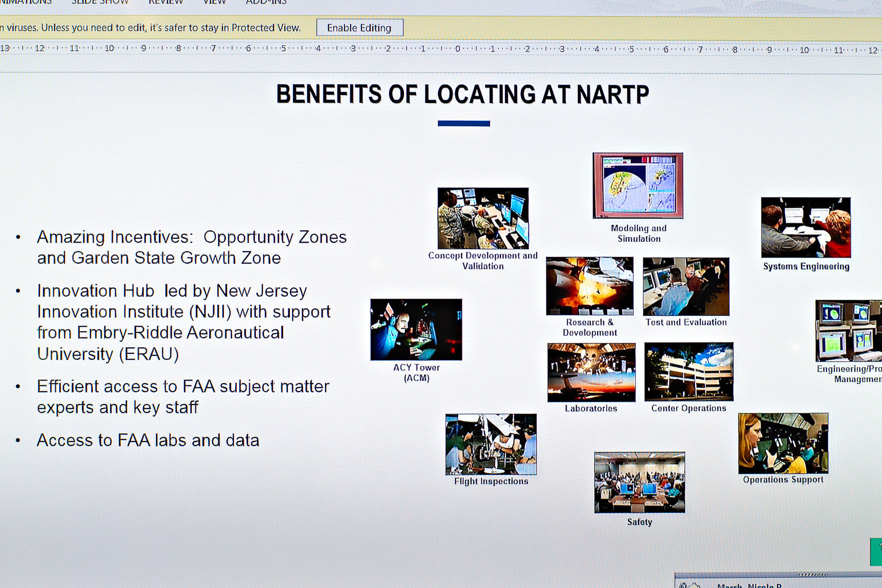Open the Add-Ins ribbon tab
The height and width of the screenshot is (588, 882).
pos(266,2)
